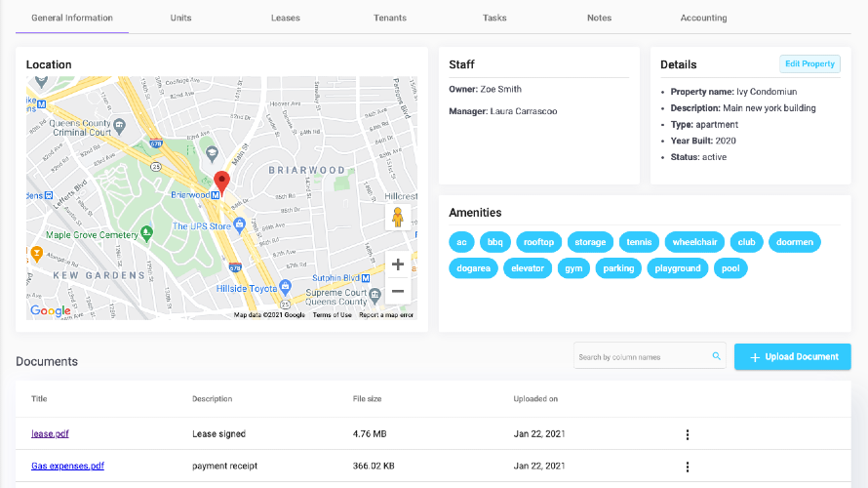Screen dimensions: 868x488
Task: Open the three-dot menu for Gas expenses.pdf
Action: [688, 467]
